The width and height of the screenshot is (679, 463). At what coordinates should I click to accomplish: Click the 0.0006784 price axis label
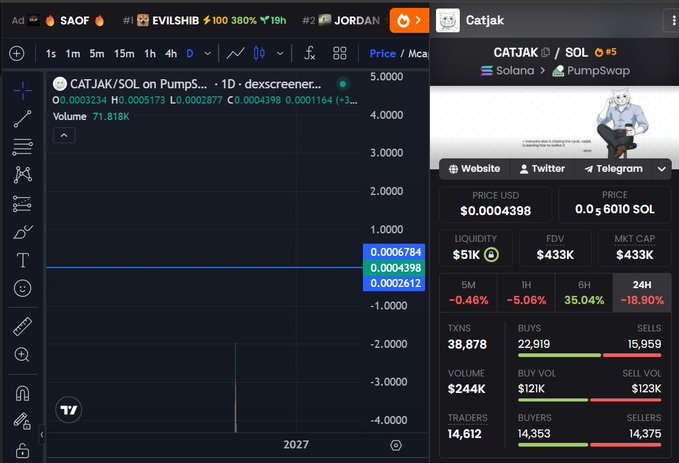click(x=394, y=252)
